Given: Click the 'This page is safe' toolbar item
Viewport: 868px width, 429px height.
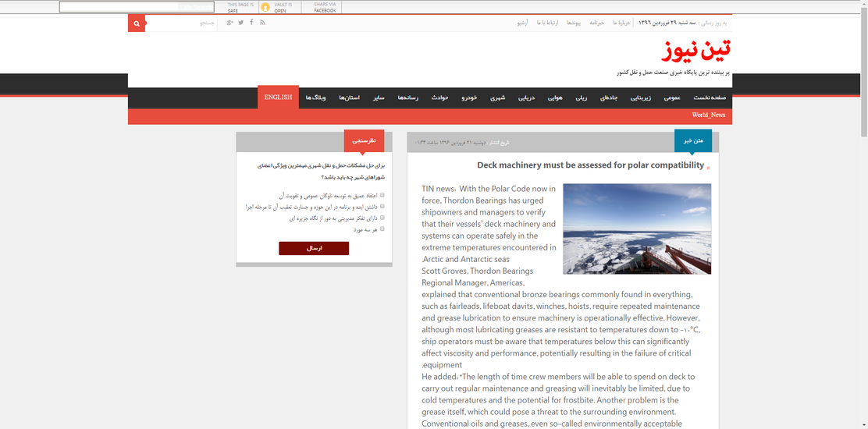Looking at the screenshot, I should pos(240,7).
